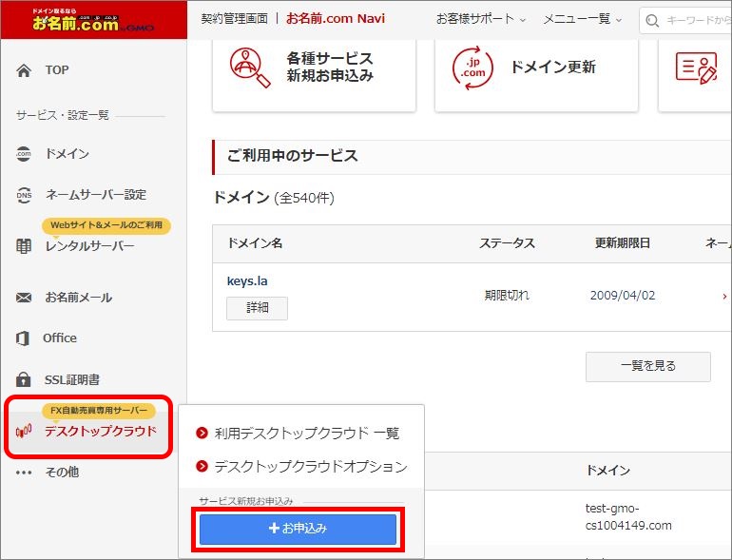This screenshot has height=560, width=732.
Task: Click the SSL証明書 padlock icon
Action: (24, 379)
